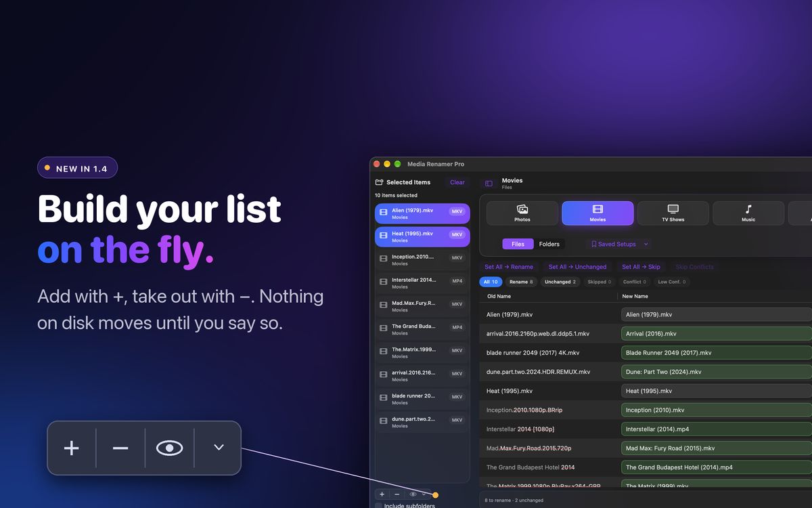The height and width of the screenshot is (508, 812).
Task: Click old name Inception.2010.1080p.BRrip
Action: [524, 410]
